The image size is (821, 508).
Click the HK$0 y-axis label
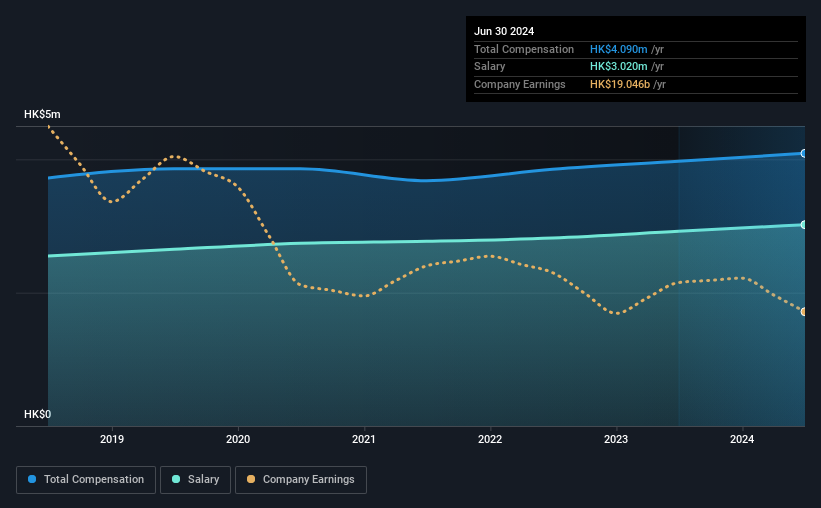[38, 414]
